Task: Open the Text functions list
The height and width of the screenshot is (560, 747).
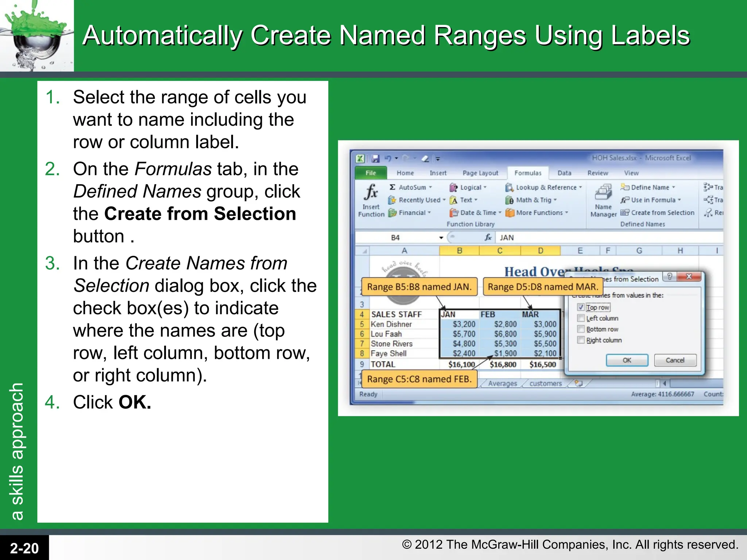Action: tap(464, 200)
